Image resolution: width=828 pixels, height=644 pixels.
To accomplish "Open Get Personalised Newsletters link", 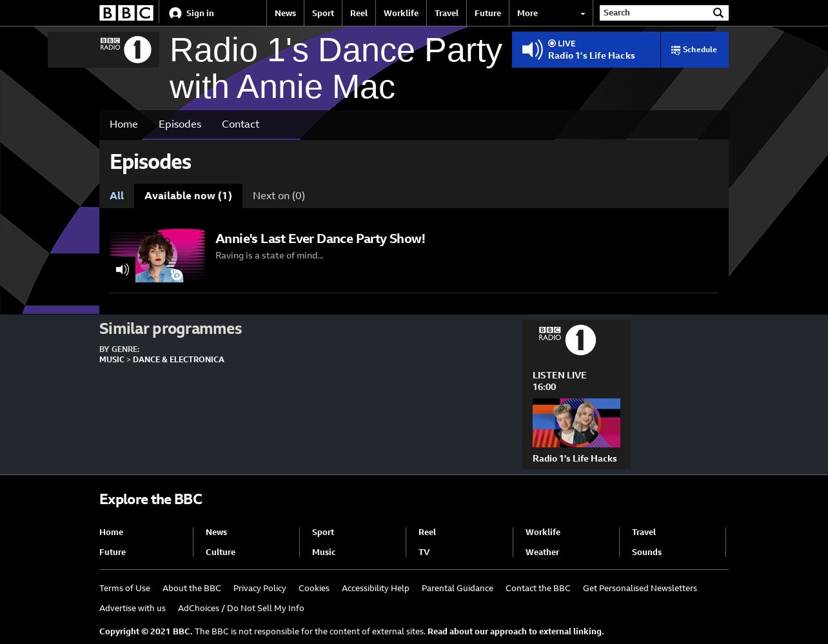I will pyautogui.click(x=640, y=588).
